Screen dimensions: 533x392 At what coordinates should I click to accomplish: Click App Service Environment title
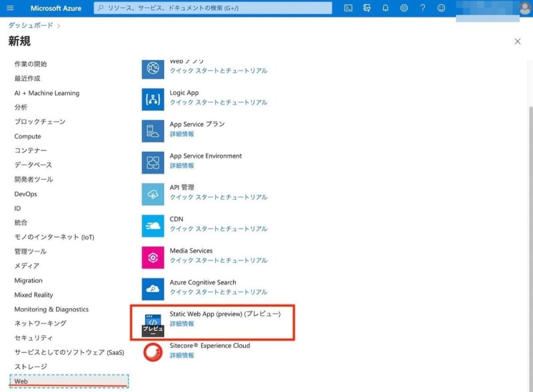tap(206, 156)
